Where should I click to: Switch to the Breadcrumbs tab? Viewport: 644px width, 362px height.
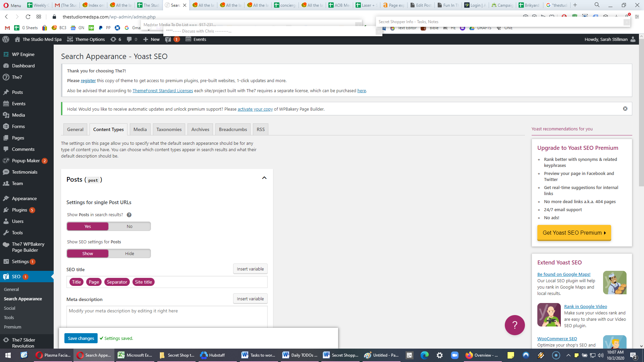[233, 129]
